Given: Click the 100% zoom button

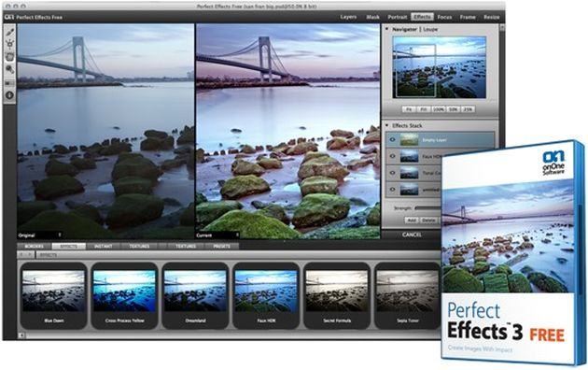Looking at the screenshot, I should (439, 109).
